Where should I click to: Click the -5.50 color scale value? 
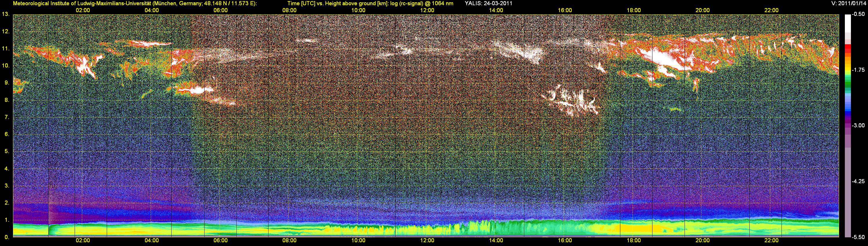click(858, 237)
